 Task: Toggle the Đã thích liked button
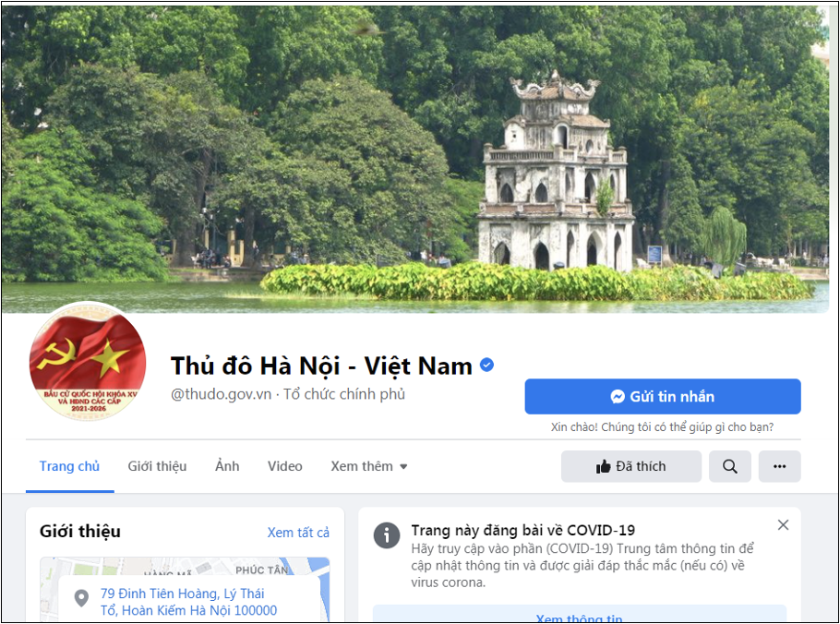(x=631, y=466)
